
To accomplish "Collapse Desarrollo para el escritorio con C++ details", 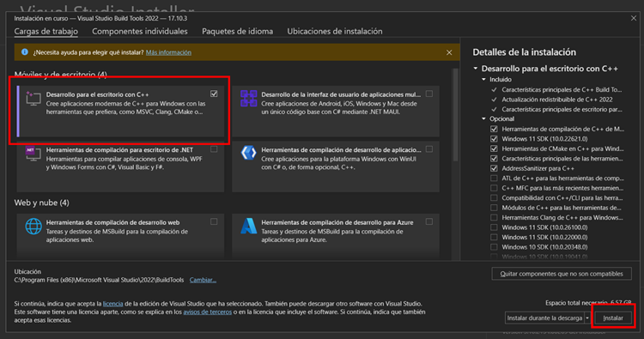I will pyautogui.click(x=476, y=68).
